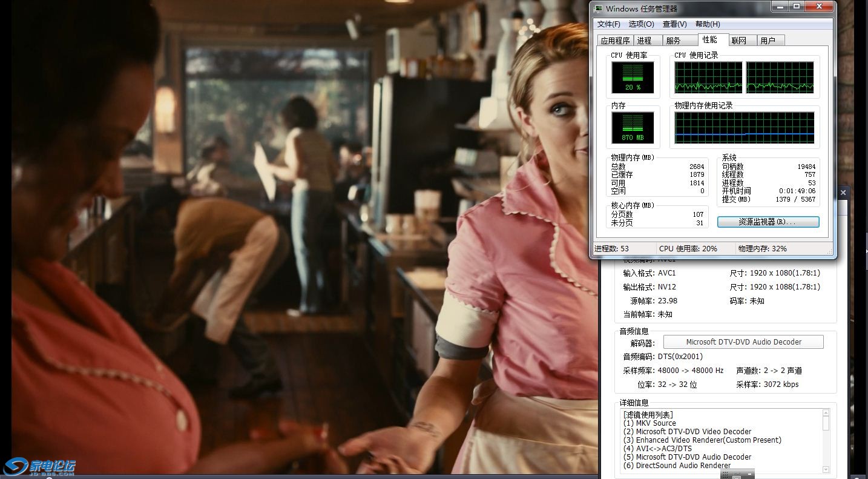868x479 pixels.
Task: Click the keyboard icon on floating language bar
Action: [x=737, y=477]
